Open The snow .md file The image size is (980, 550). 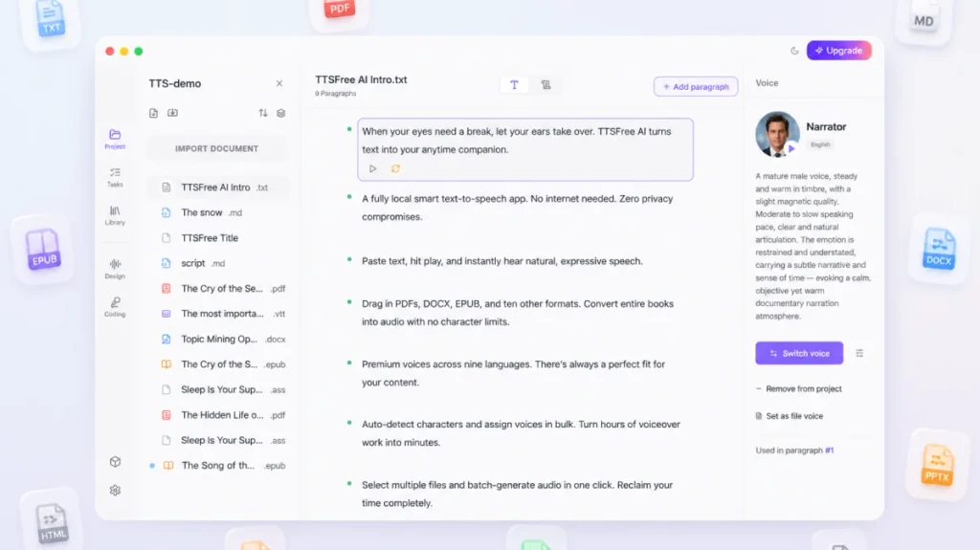218,212
